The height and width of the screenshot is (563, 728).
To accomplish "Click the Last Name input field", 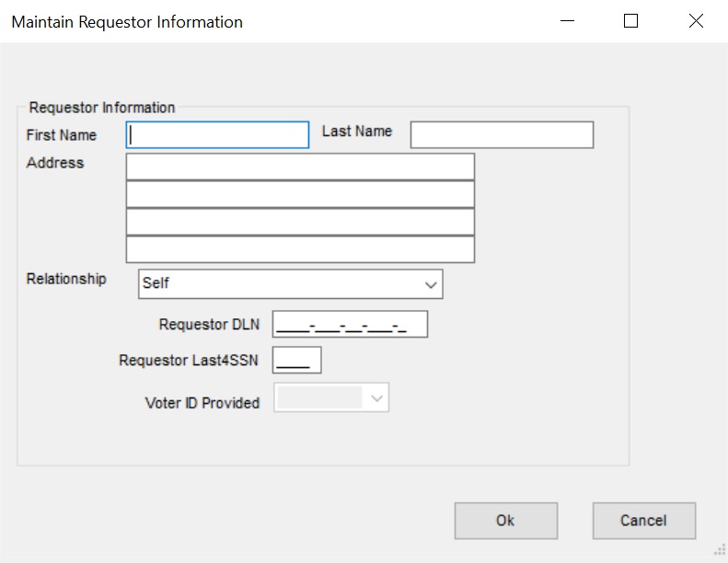I will tap(502, 135).
